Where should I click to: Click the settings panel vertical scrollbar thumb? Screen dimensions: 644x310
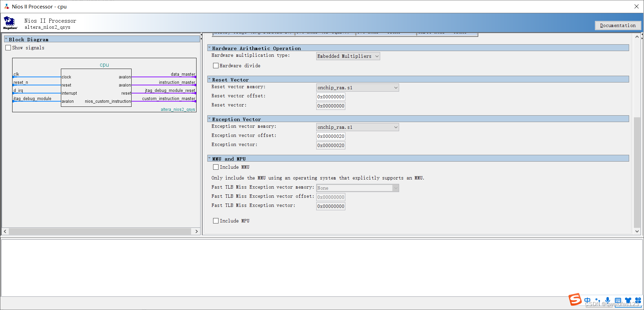click(x=637, y=172)
